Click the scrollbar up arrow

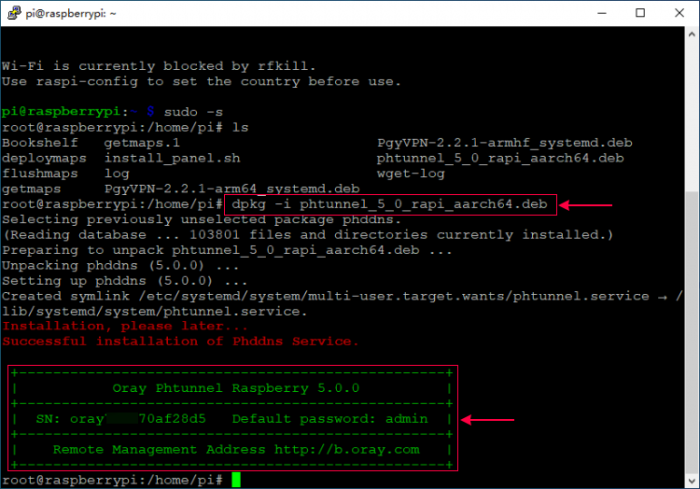click(x=692, y=34)
